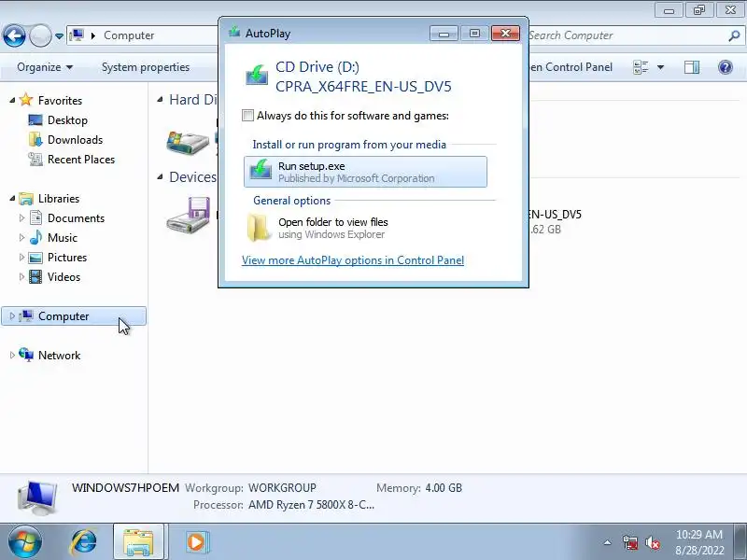Close the AutoPlay dialog
The height and width of the screenshot is (560, 747).
click(505, 34)
